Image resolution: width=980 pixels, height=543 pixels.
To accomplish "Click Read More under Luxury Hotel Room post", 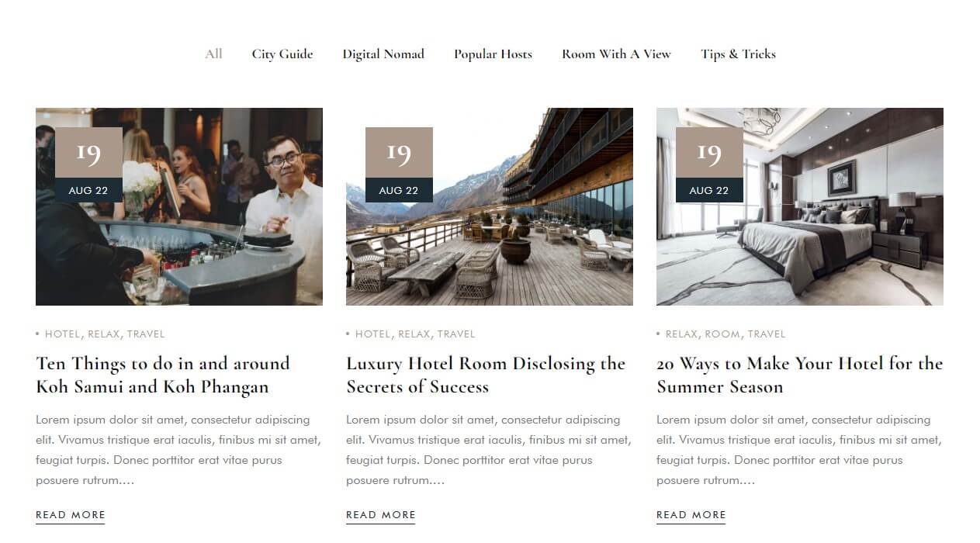I will tap(381, 515).
